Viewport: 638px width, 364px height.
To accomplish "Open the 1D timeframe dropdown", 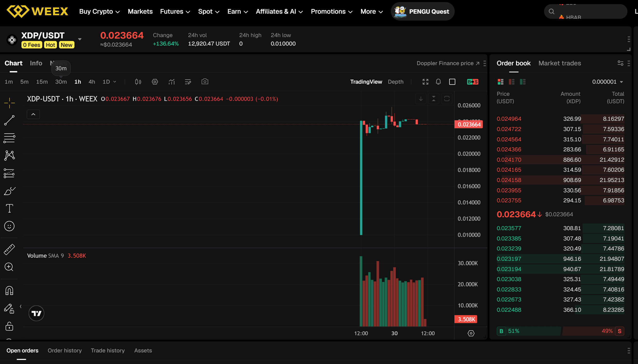I will coord(110,82).
